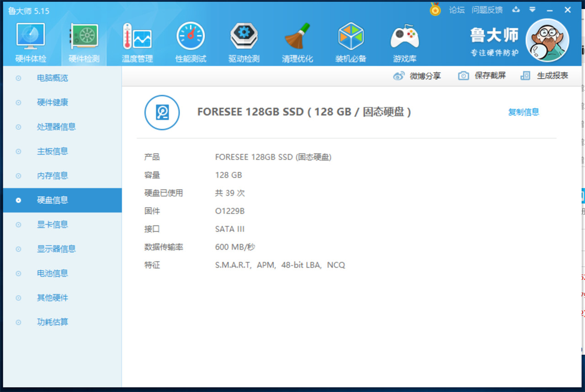585x392 pixels.
Task: Select 内存信息 in sidebar
Action: 62,176
